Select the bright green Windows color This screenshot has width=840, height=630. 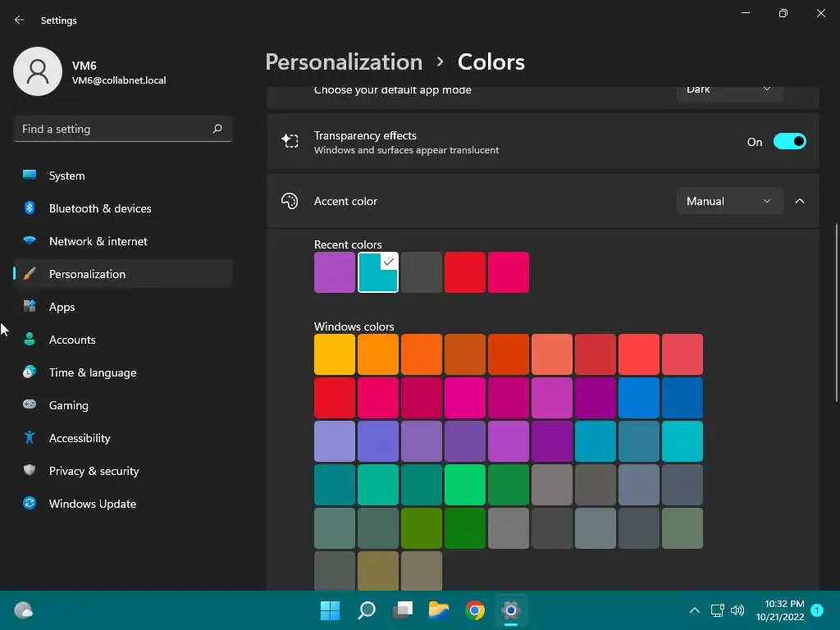coord(465,485)
